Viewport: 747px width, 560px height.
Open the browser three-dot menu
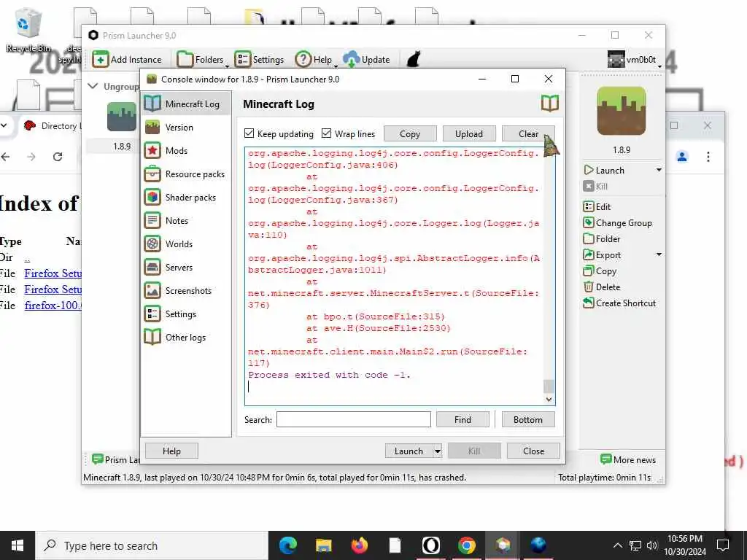tap(708, 156)
